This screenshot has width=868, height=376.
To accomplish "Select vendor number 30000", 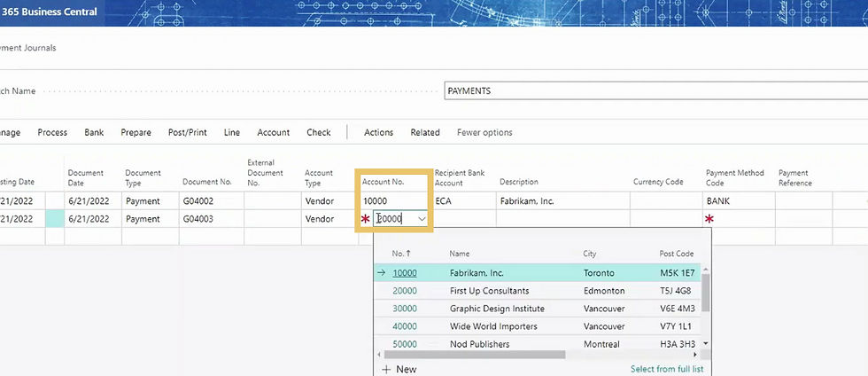I will click(x=405, y=309).
